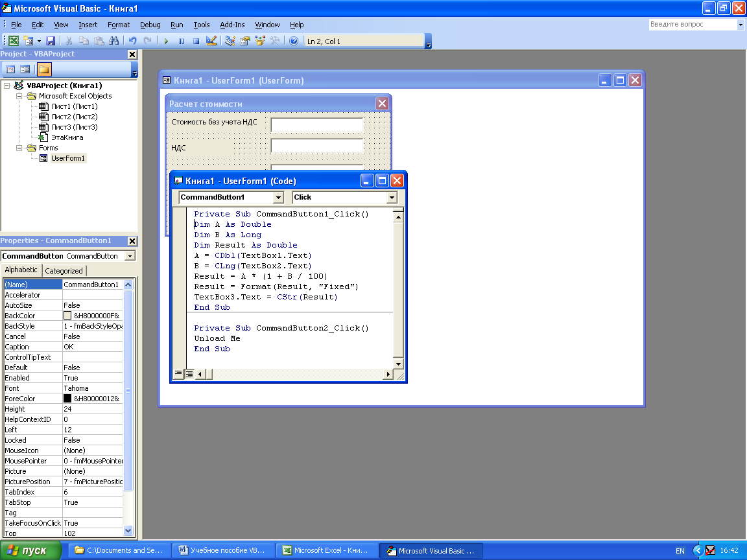
Task: Switch to the Alphabetic properties tab
Action: tap(21, 270)
